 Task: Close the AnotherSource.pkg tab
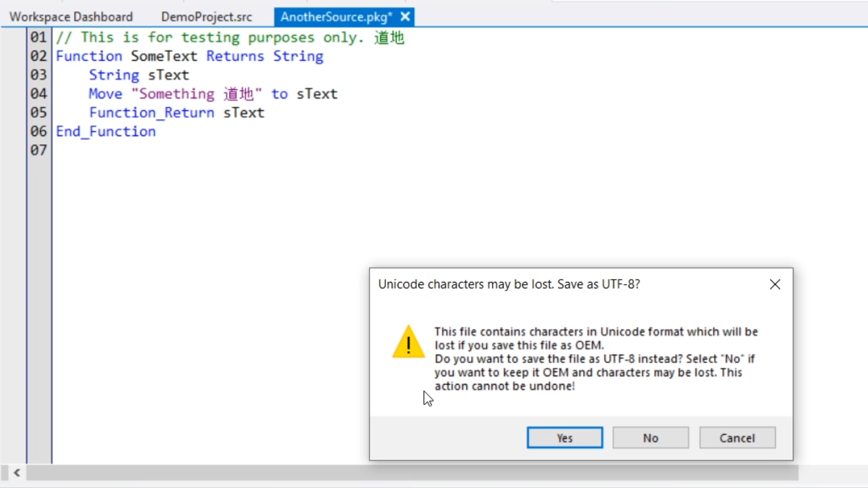tap(405, 17)
